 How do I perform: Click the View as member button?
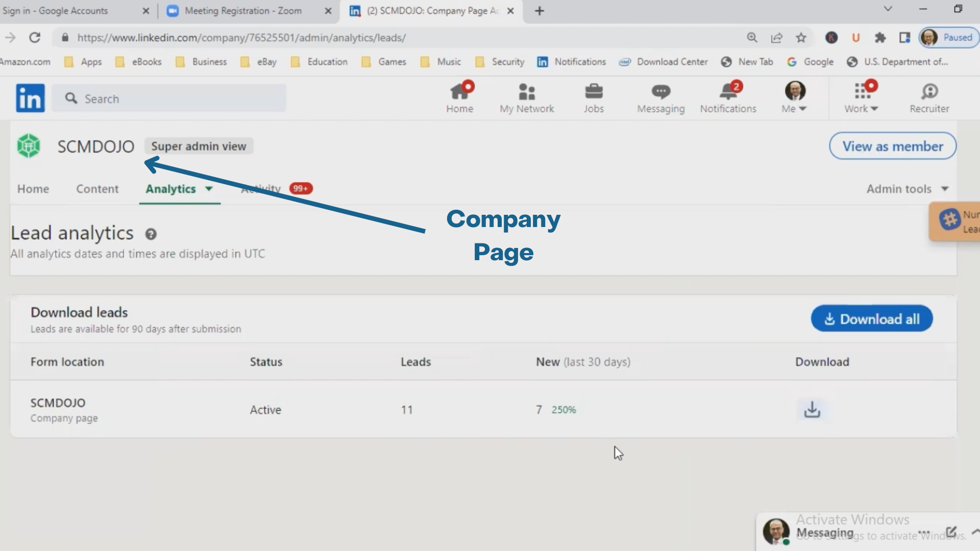pyautogui.click(x=893, y=146)
